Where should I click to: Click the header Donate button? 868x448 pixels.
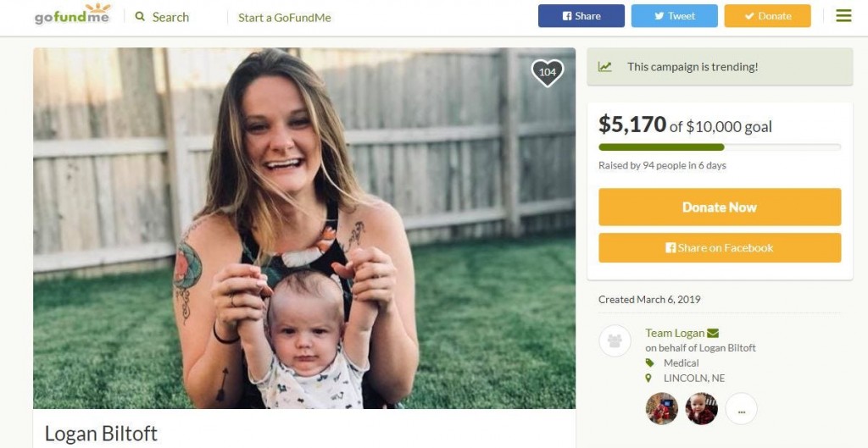pos(767,16)
